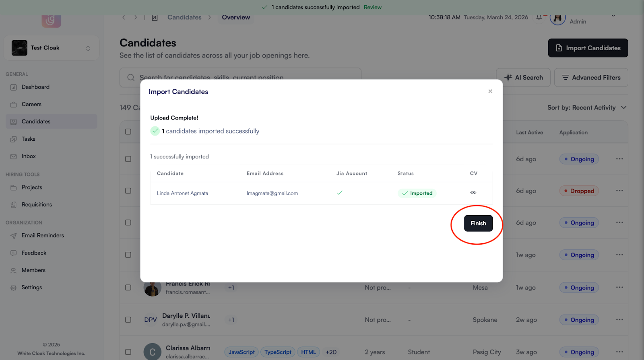
Task: Close the Import Candidates dialog
Action: click(x=490, y=91)
